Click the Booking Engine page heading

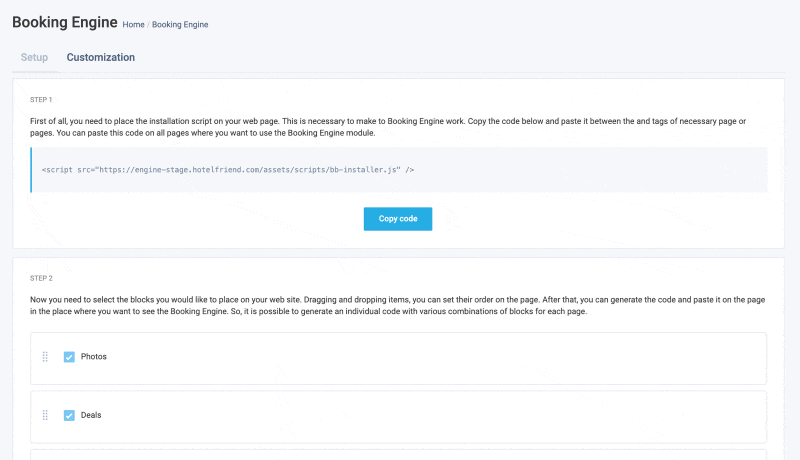click(x=65, y=22)
